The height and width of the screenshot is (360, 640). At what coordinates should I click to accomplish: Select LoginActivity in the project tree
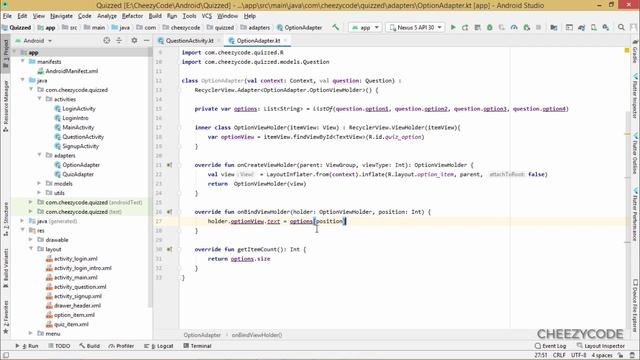(79, 109)
